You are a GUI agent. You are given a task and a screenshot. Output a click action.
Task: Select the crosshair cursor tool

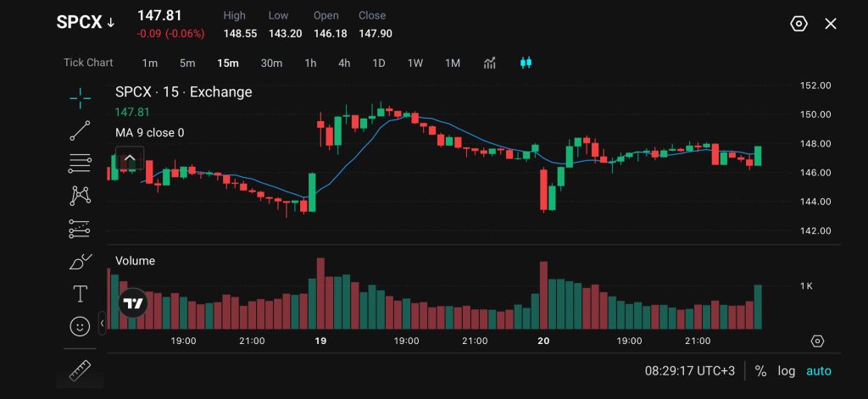(x=81, y=98)
